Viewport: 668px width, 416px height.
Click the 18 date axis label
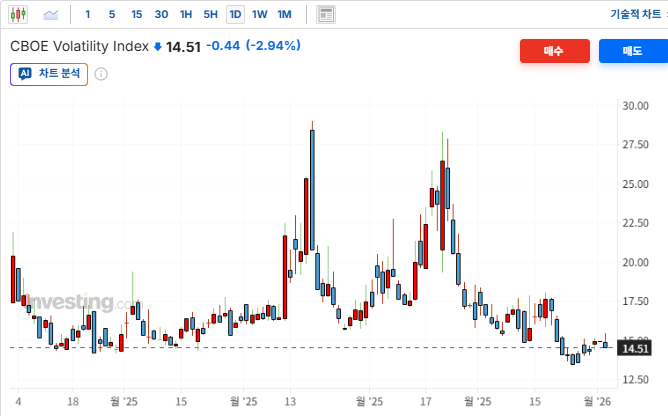[x=73, y=402]
